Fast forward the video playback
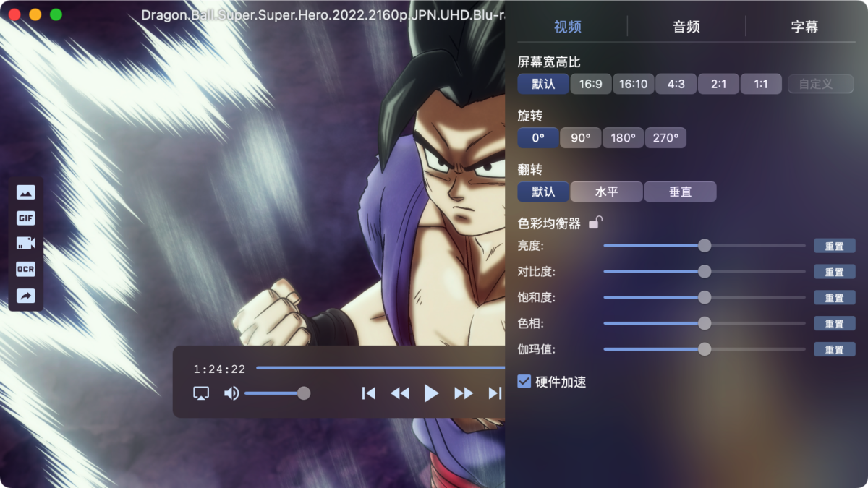Viewport: 868px width, 488px height. tap(463, 393)
